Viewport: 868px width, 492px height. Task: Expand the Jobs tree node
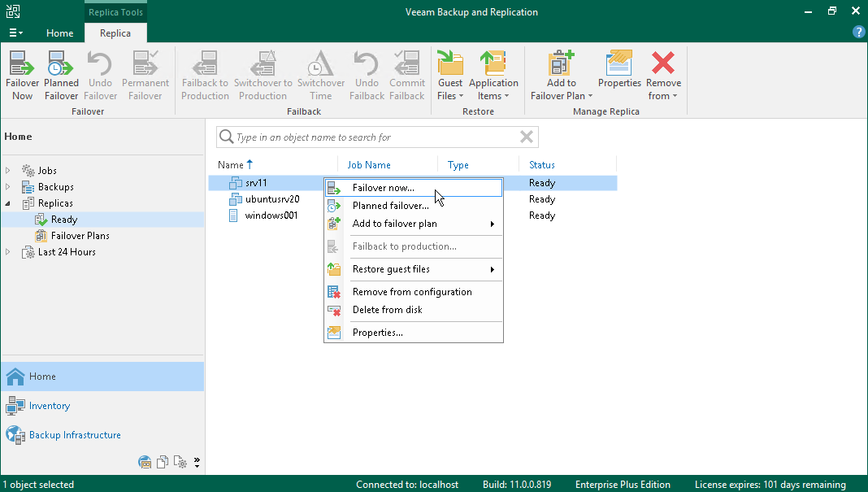click(8, 171)
